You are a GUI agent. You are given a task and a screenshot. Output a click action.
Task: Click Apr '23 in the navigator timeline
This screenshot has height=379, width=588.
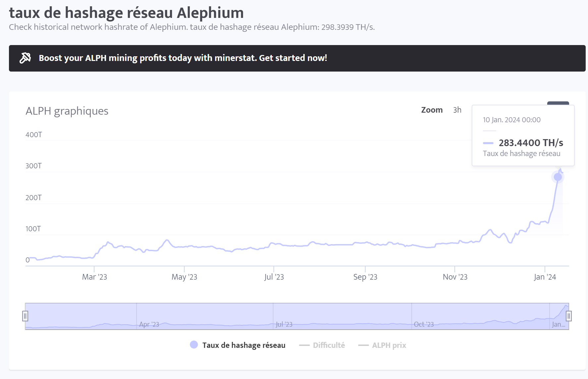click(149, 324)
